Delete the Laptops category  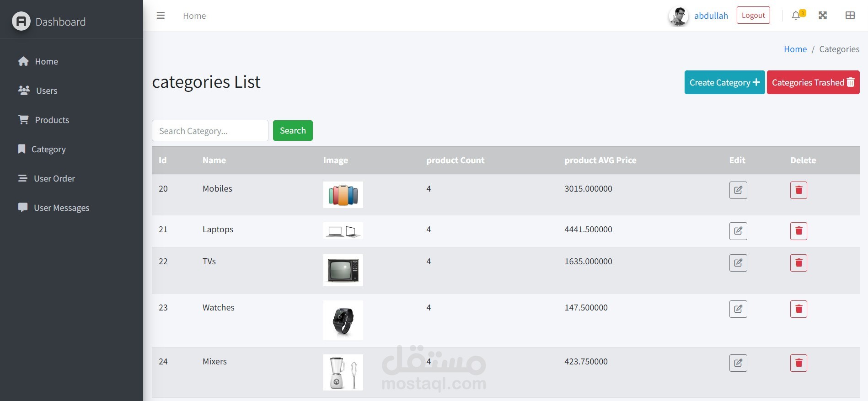(x=798, y=231)
